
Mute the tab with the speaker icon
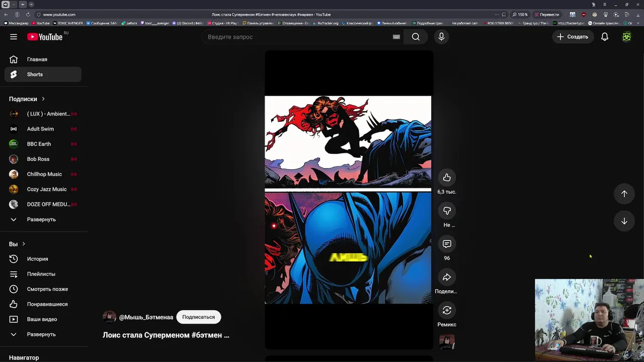coord(6,5)
